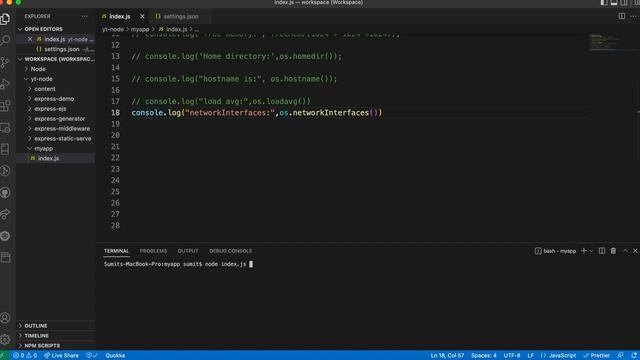The image size is (640, 360).
Task: Open the terminal launch profile dropdown
Action: pos(591,251)
